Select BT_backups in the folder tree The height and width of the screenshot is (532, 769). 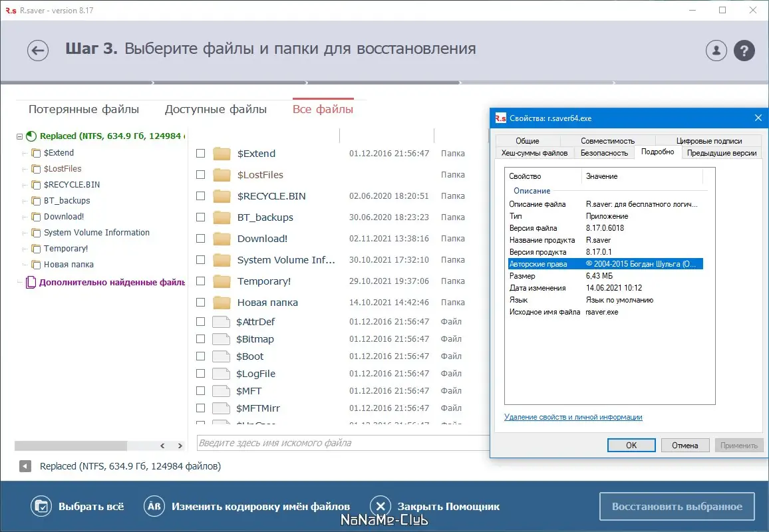pos(67,201)
